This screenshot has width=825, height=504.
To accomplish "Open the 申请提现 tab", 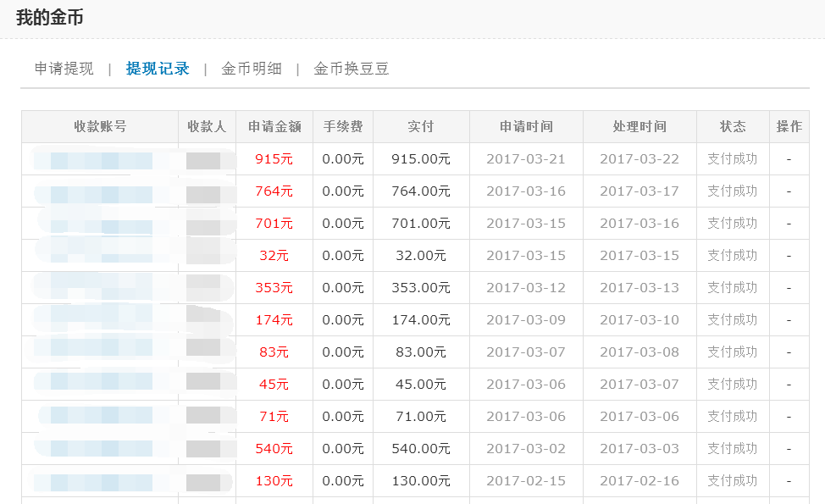I will tap(64, 69).
